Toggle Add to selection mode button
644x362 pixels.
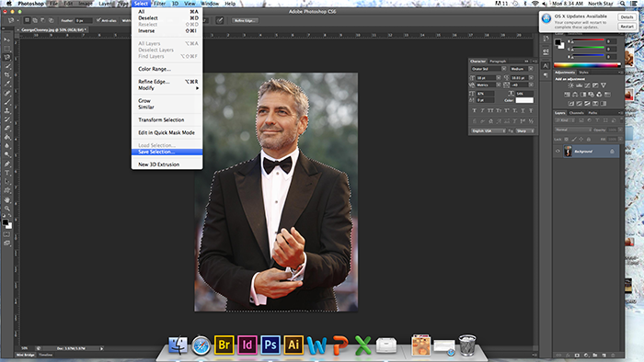point(35,20)
